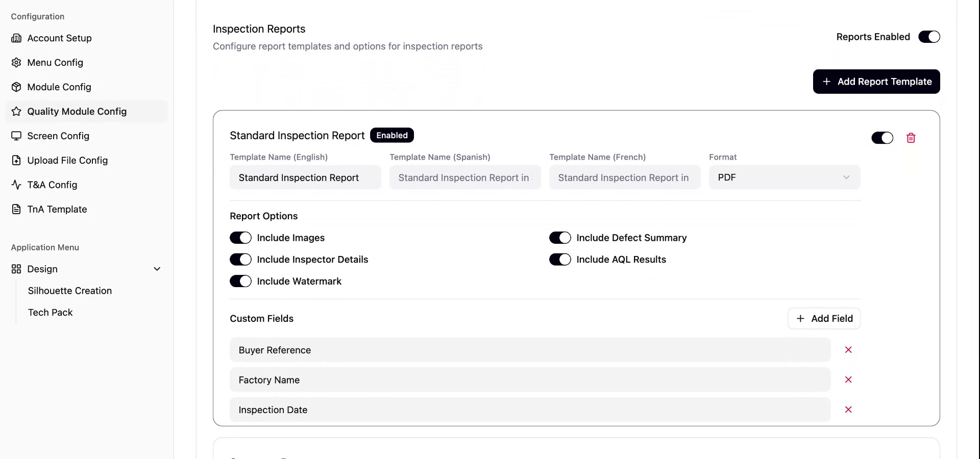
Task: Click the Menu Config gear icon
Action: pos(16,63)
